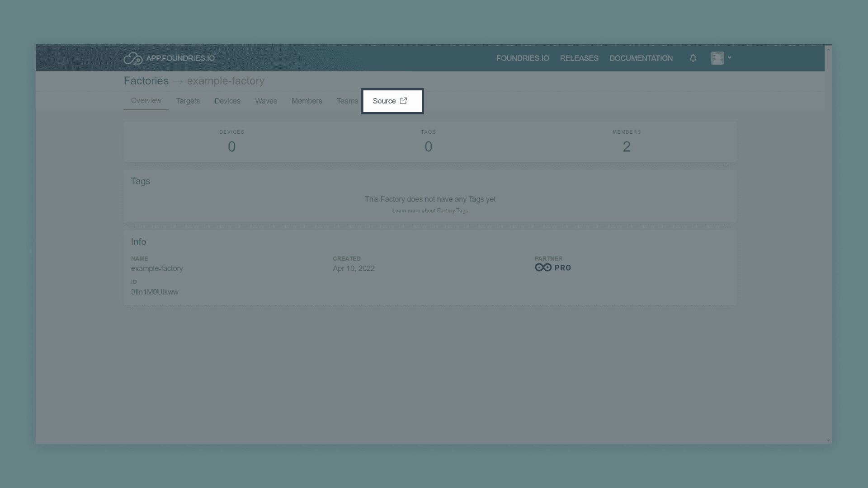The height and width of the screenshot is (488, 868).
Task: Open FOUNDRIES.IO in the top navigation
Action: 523,58
